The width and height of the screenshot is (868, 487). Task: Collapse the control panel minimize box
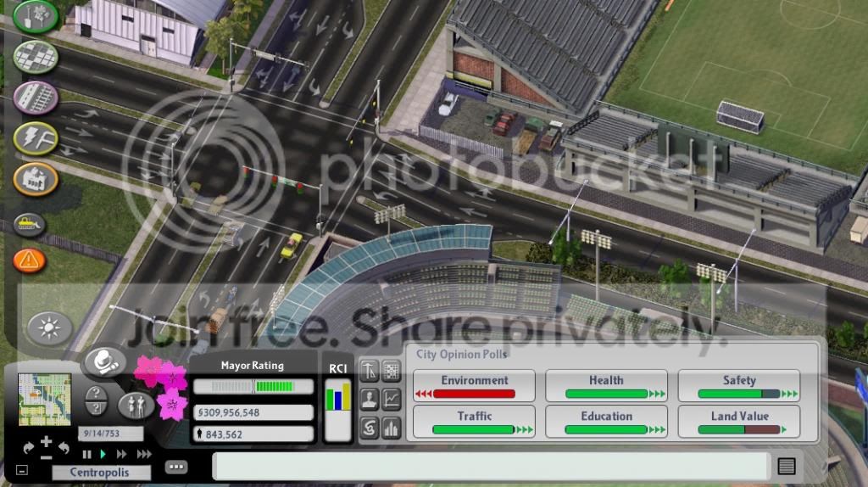(x=22, y=470)
